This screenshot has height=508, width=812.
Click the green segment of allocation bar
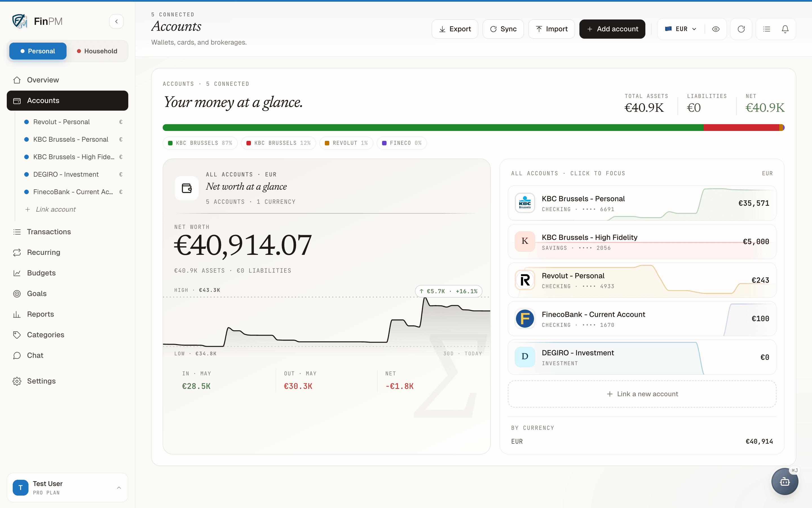[433, 128]
